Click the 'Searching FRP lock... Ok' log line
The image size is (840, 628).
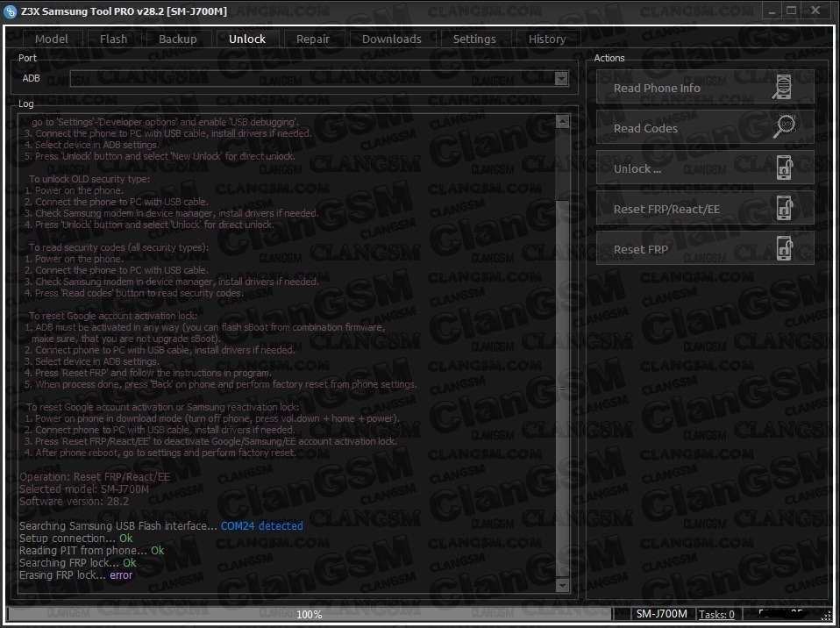click(x=78, y=562)
